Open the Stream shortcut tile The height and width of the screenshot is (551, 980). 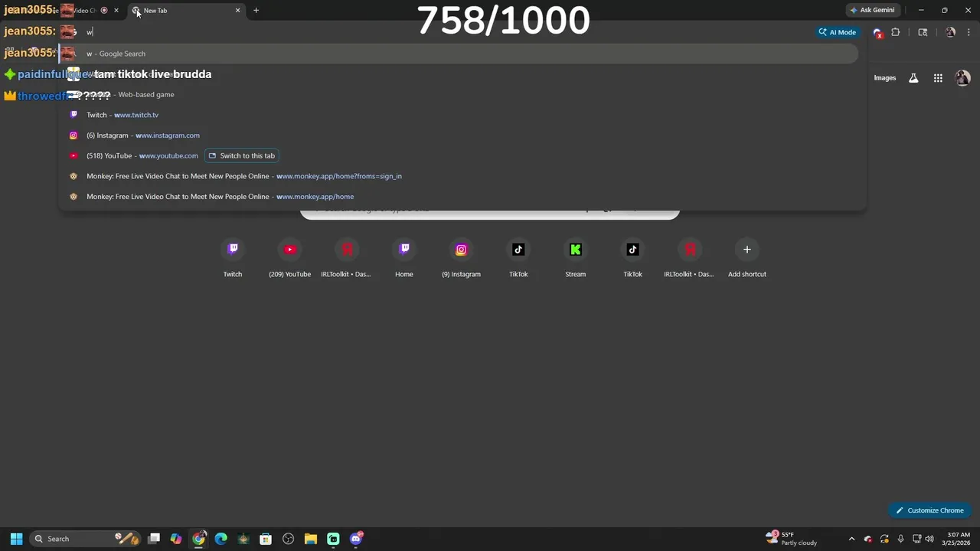coord(576,259)
